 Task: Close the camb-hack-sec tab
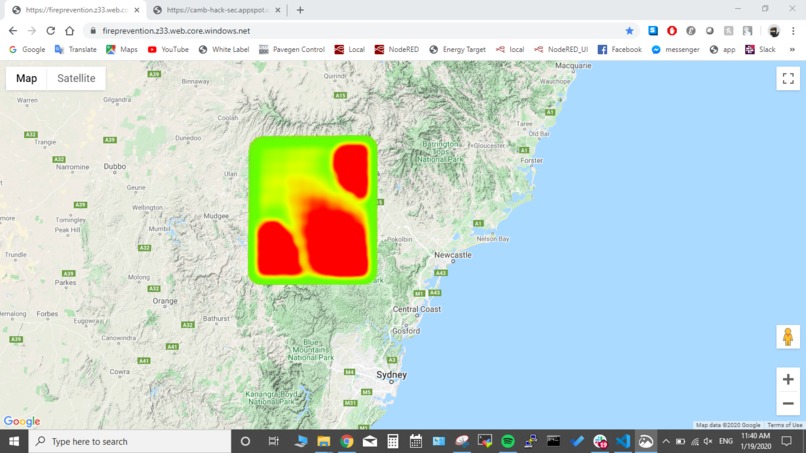pos(278,10)
